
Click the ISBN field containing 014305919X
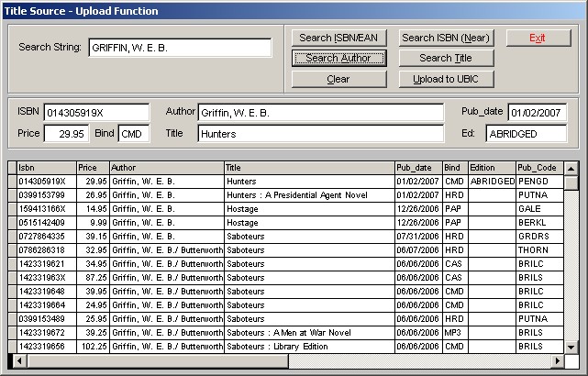pos(96,113)
